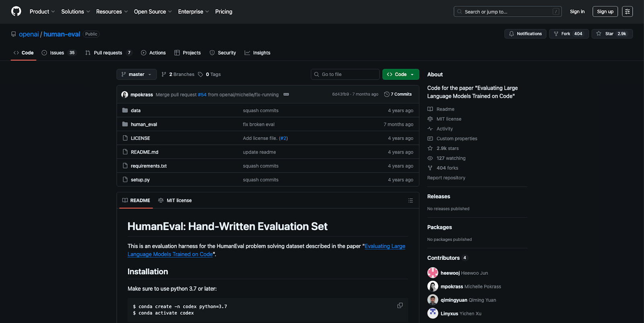
Task: Open the "fix broken eval" commit message
Action: pos(259,124)
